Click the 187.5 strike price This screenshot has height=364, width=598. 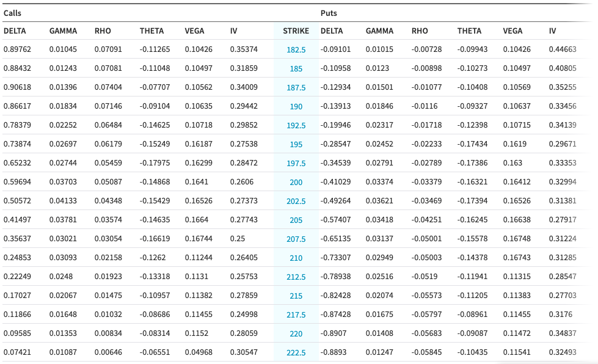(296, 87)
